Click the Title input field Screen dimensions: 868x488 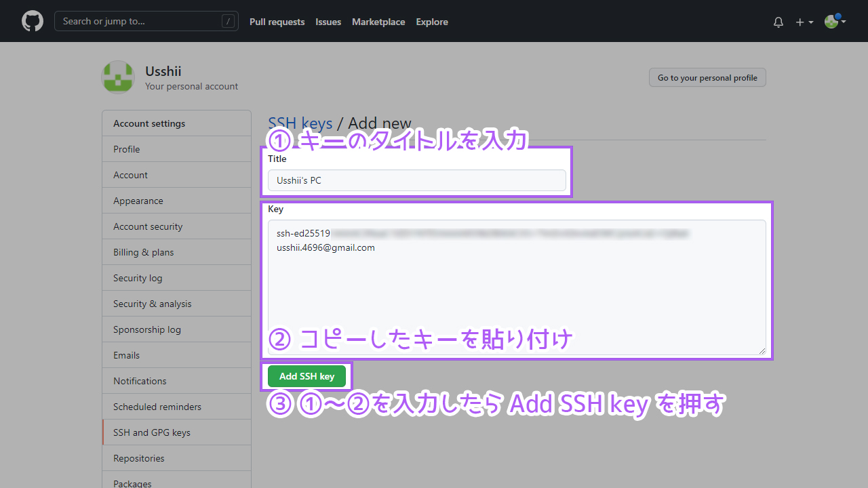click(416, 180)
